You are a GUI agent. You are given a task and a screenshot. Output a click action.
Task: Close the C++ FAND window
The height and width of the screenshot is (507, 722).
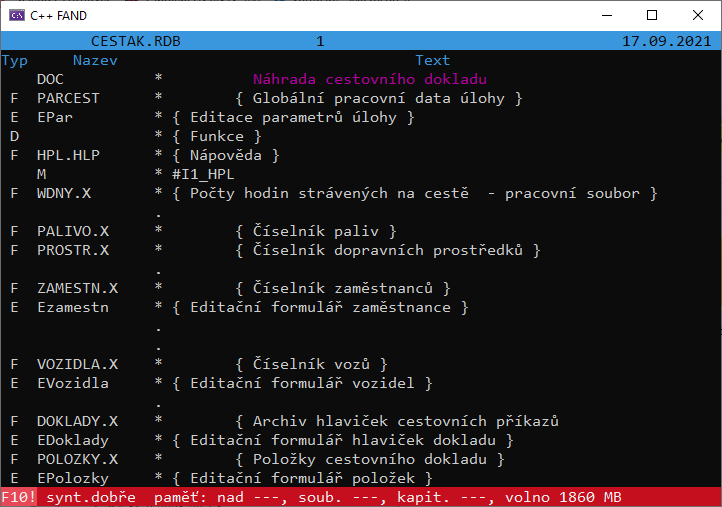(697, 15)
